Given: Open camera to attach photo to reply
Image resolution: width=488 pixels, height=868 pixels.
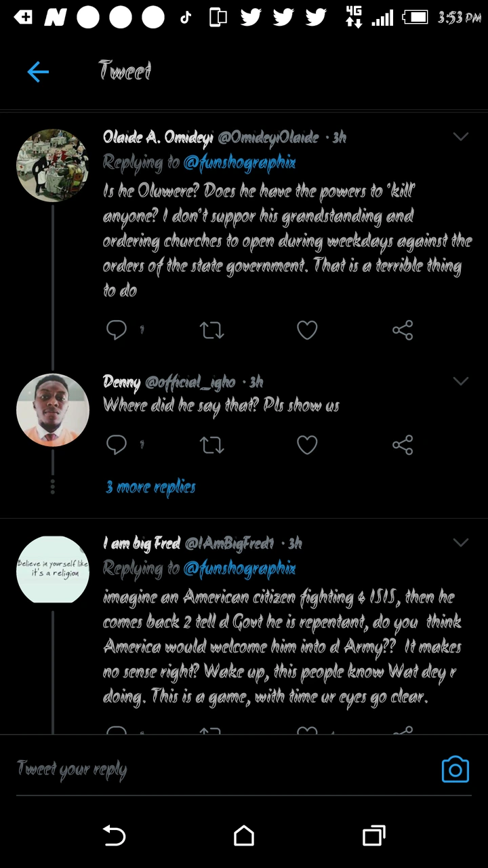Looking at the screenshot, I should pyautogui.click(x=455, y=770).
